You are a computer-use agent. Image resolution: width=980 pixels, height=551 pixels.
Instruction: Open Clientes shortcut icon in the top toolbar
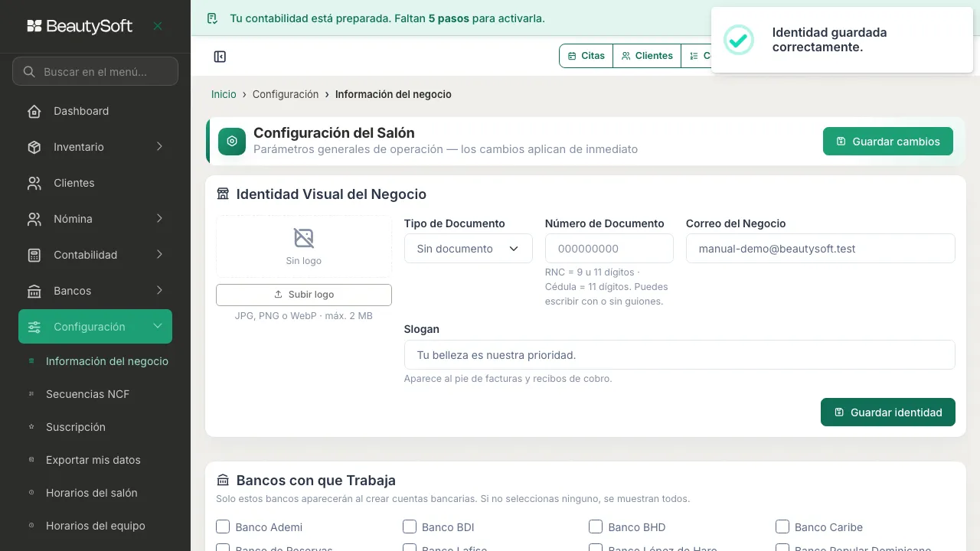click(x=626, y=56)
